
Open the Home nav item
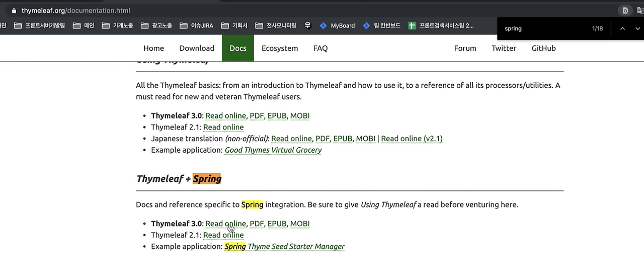153,48
